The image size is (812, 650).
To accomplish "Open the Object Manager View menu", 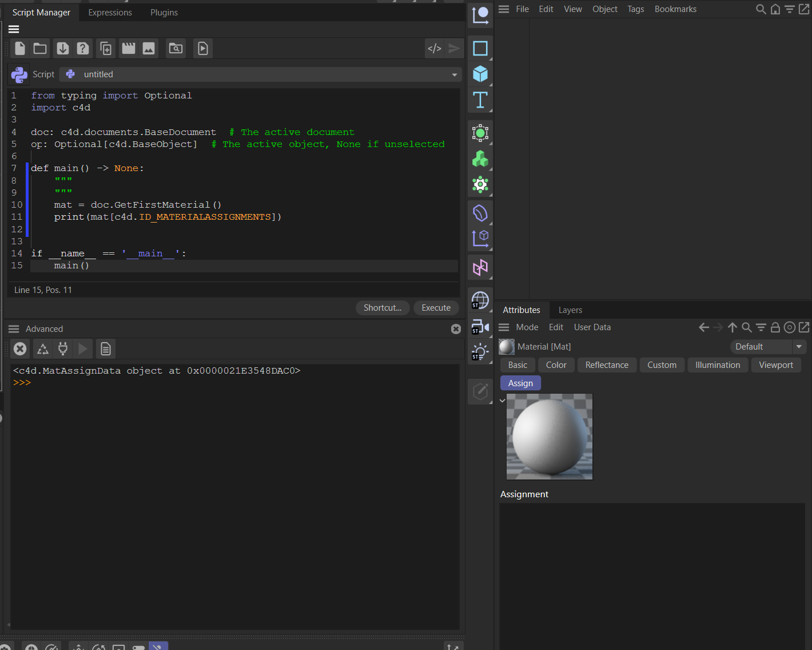I will coord(573,9).
